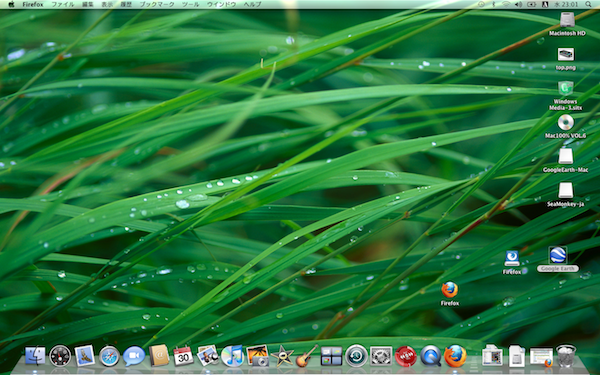Launch Safari from the Dock
600x375 pixels.
pyautogui.click(x=109, y=356)
